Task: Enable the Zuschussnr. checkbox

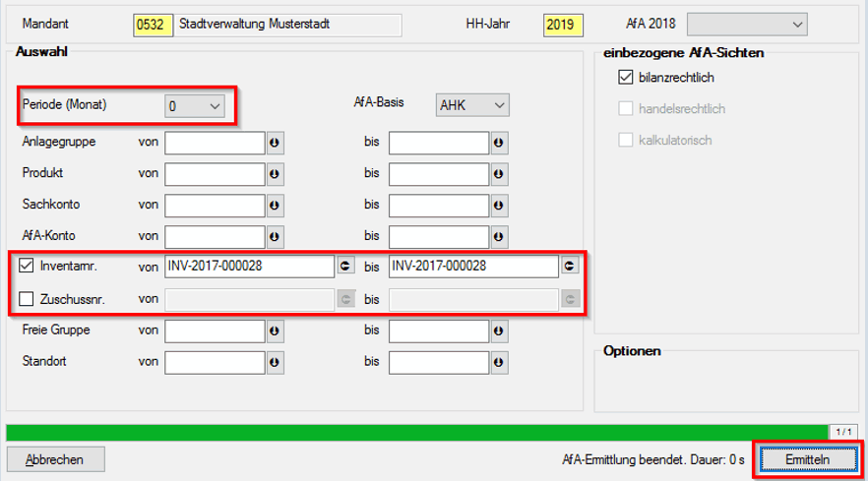Action: [x=27, y=299]
